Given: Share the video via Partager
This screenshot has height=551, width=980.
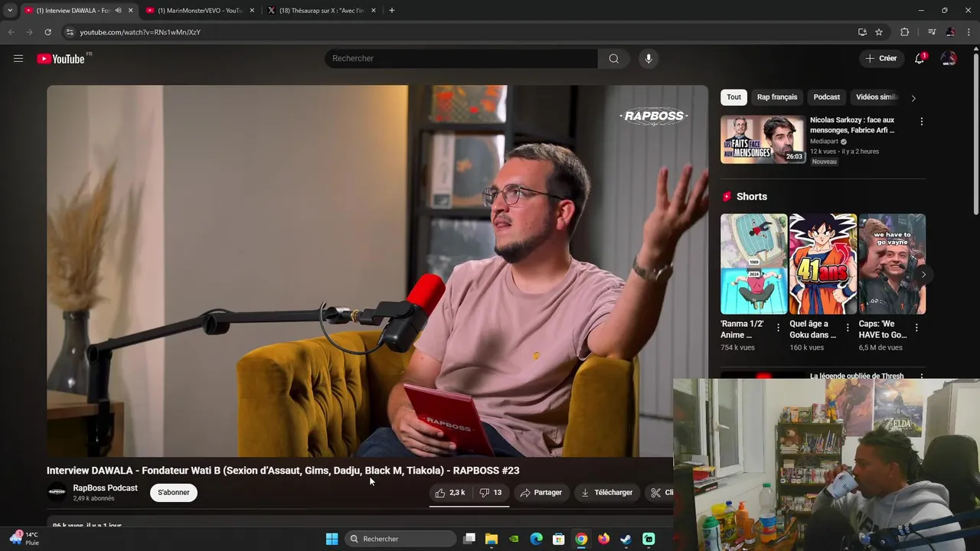Looking at the screenshot, I should click(x=541, y=492).
